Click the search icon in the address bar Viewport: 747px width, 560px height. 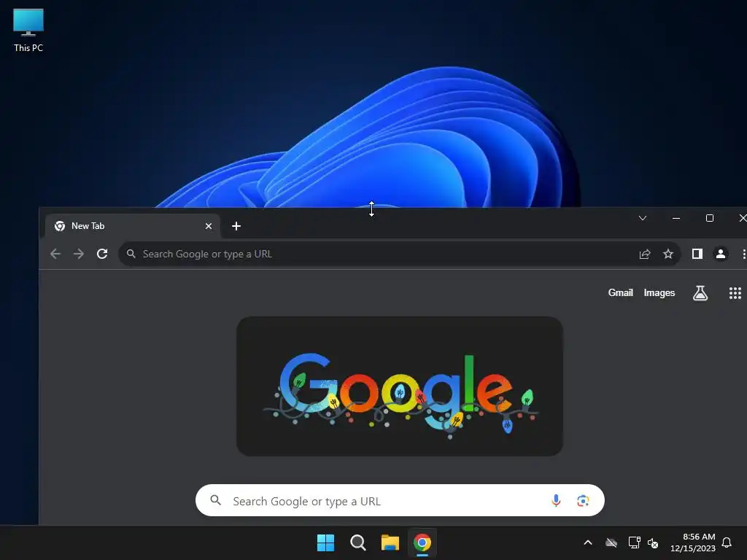click(131, 254)
